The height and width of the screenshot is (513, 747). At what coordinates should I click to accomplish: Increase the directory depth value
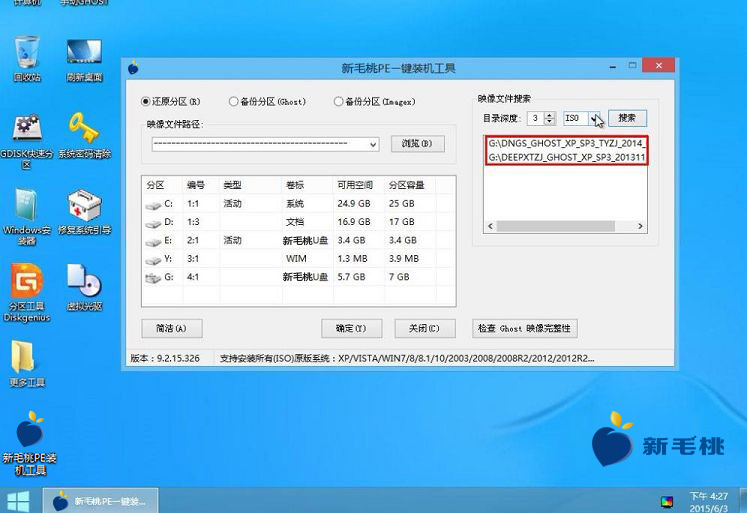tap(550, 115)
